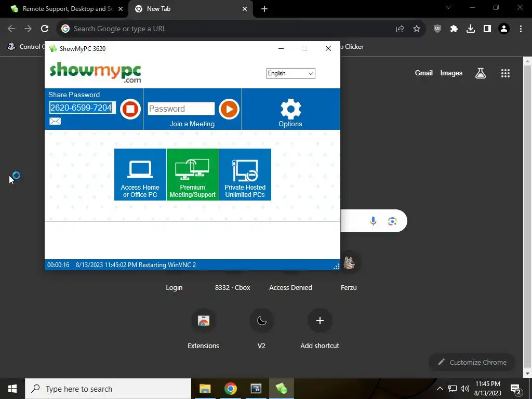The width and height of the screenshot is (532, 399).
Task: Open Premium Meeting/Support tile
Action: pyautogui.click(x=193, y=175)
